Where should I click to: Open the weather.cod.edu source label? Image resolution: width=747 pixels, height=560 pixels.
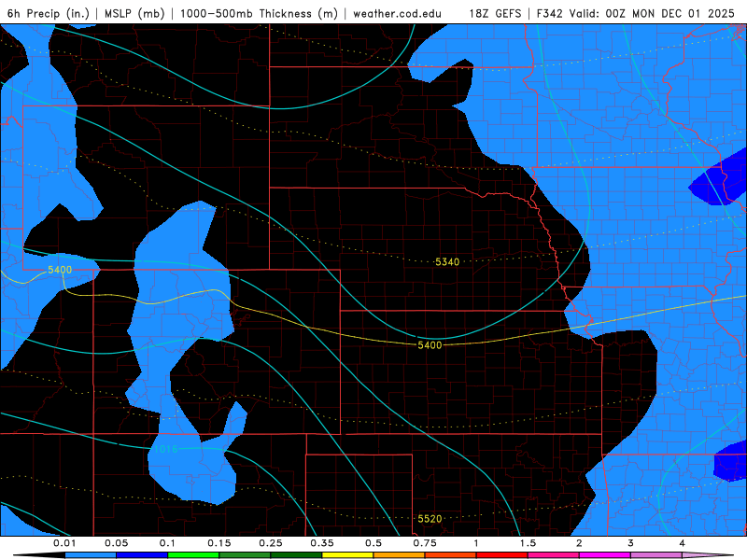point(397,13)
